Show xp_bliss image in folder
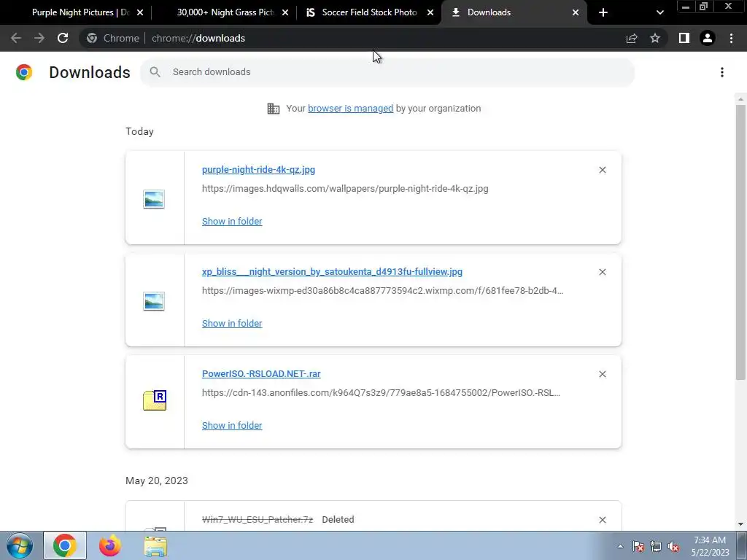The image size is (747, 560). point(232,323)
